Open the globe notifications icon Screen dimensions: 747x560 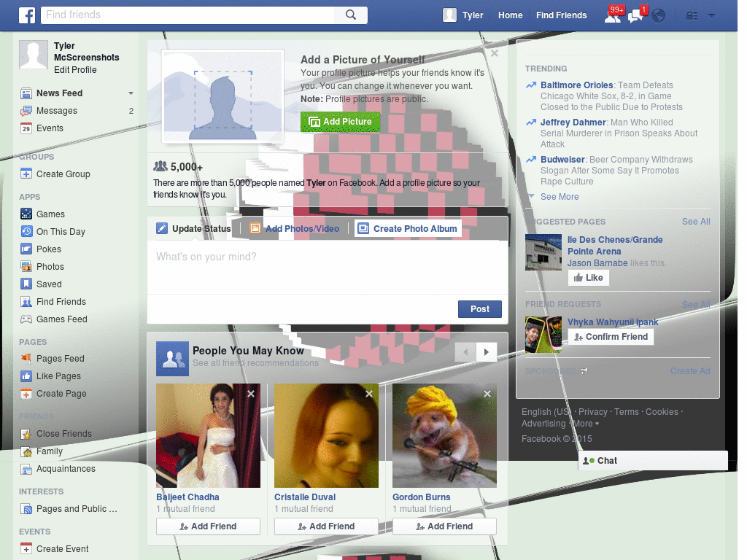[659, 16]
